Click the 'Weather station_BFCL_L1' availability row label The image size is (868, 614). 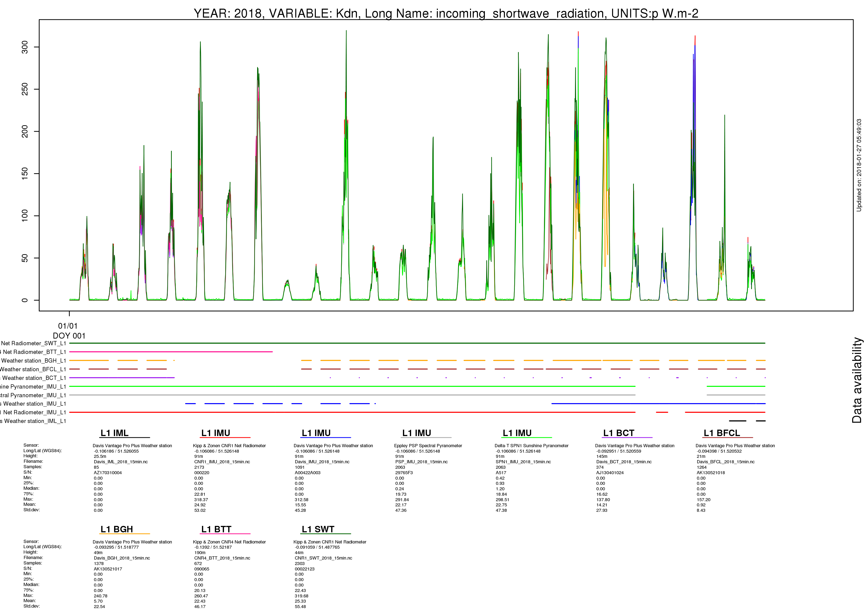pos(33,369)
